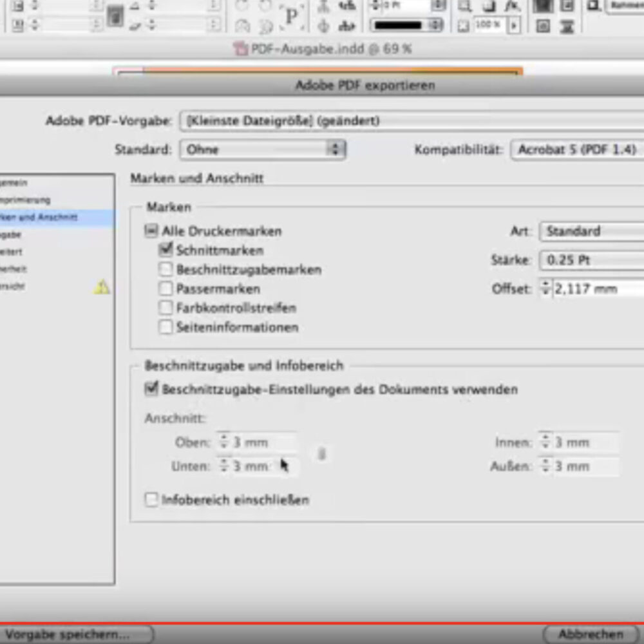Click the flip vertical icon
Viewport: 644px width, 644px height.
pyautogui.click(x=265, y=26)
